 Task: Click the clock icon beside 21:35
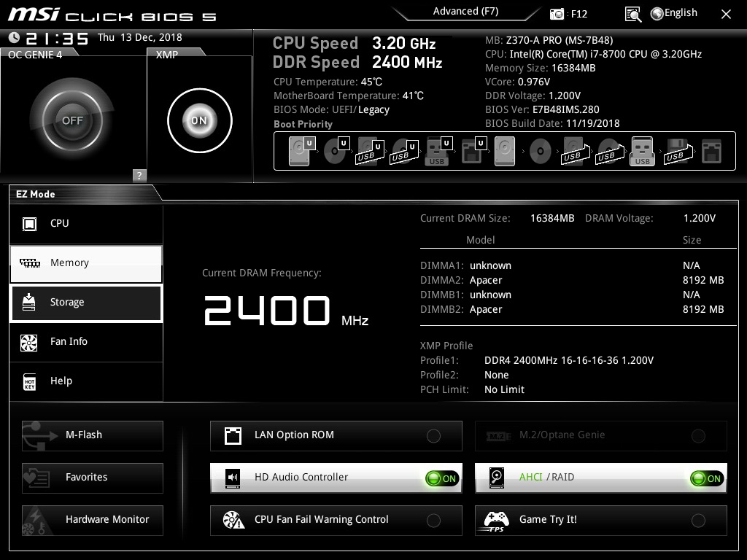pyautogui.click(x=14, y=38)
